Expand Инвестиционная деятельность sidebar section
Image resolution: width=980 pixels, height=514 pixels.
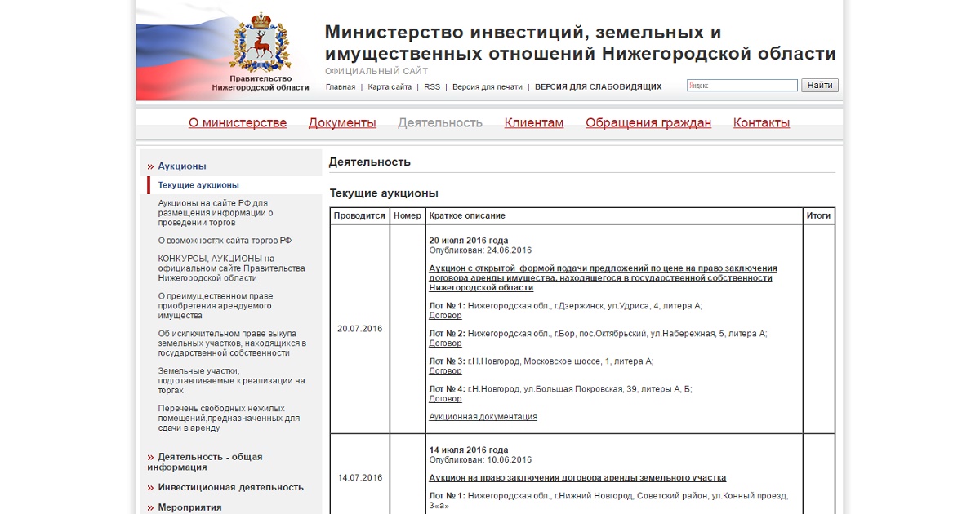pyautogui.click(x=230, y=488)
